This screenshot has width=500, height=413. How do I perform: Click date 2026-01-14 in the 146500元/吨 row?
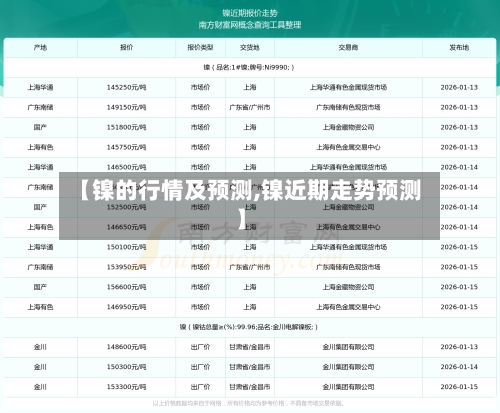tap(459, 167)
